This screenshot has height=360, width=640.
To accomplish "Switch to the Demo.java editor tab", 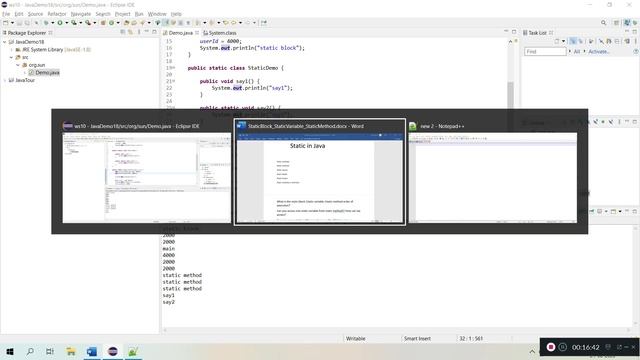I will tap(180, 33).
